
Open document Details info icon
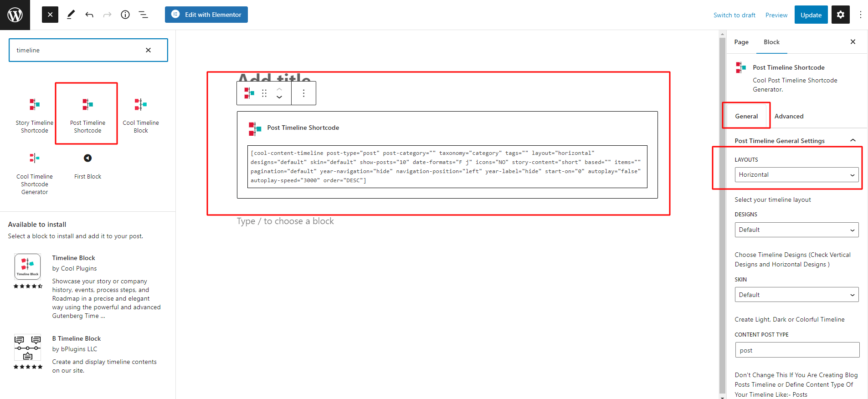pos(125,15)
